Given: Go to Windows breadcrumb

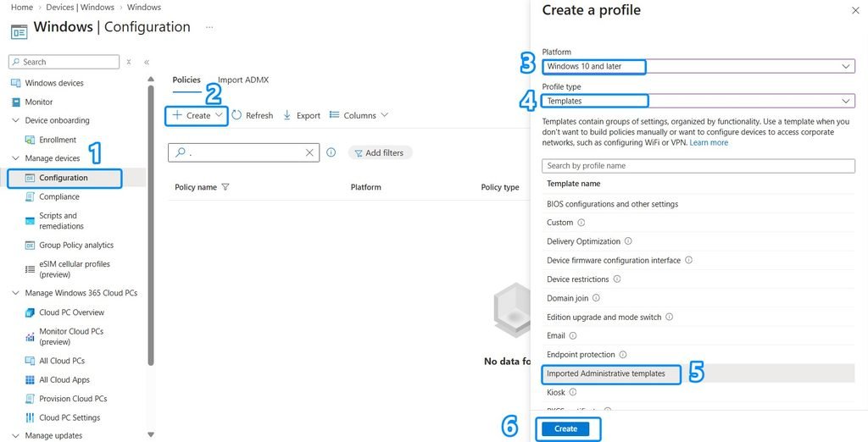Looking at the screenshot, I should (144, 7).
